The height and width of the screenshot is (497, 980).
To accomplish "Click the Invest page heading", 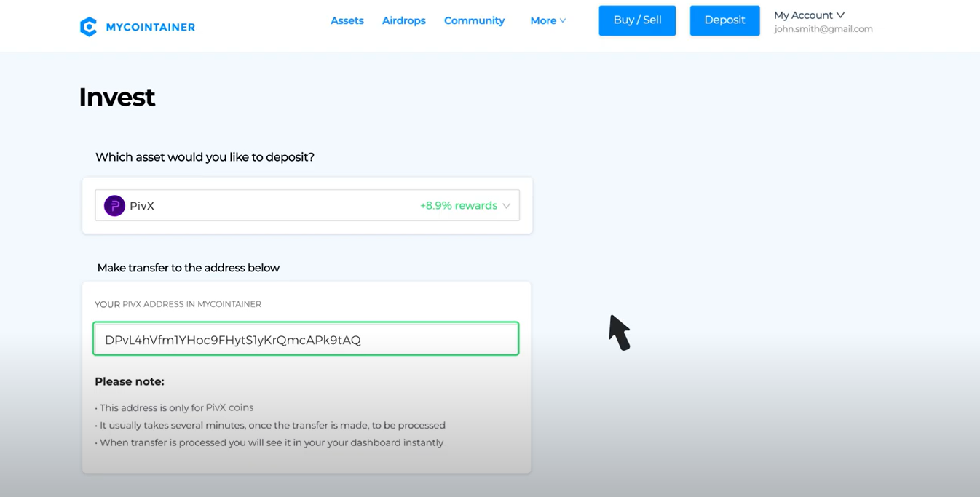I will pyautogui.click(x=116, y=97).
